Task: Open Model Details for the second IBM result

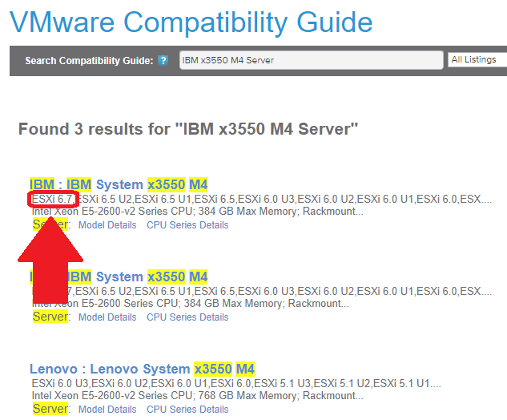Action: 107,317
